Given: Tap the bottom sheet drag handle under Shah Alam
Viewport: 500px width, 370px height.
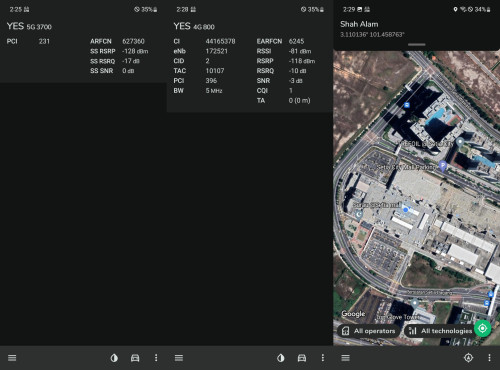Looking at the screenshot, I should point(416,44).
